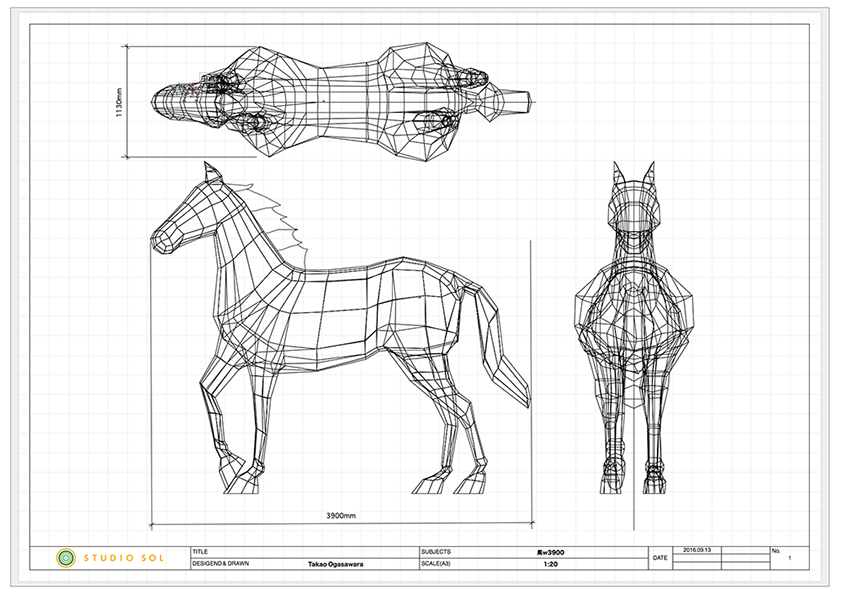Click the TITLE field label
The width and height of the screenshot is (841, 594).
click(x=201, y=551)
